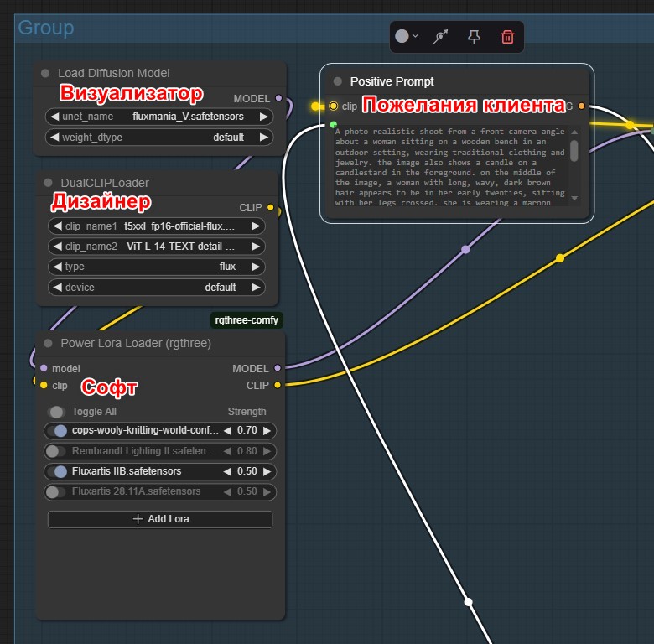Click the MODEL output of Load Diffusion Model
654x644 pixels.
pyautogui.click(x=278, y=98)
